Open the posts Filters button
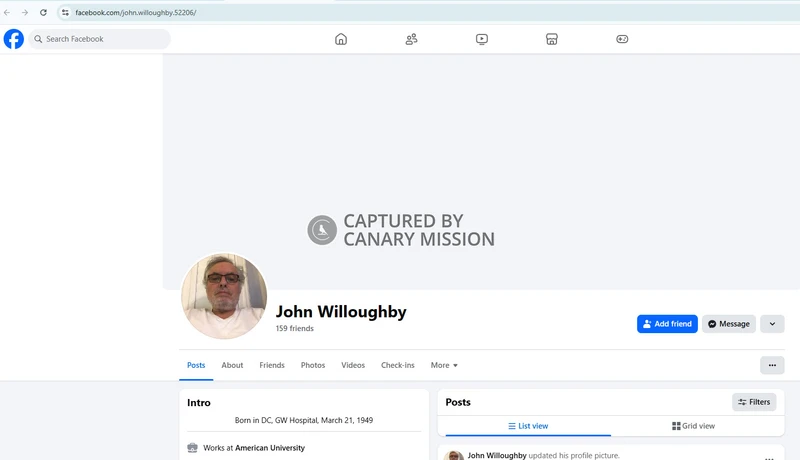The height and width of the screenshot is (460, 800). (754, 402)
